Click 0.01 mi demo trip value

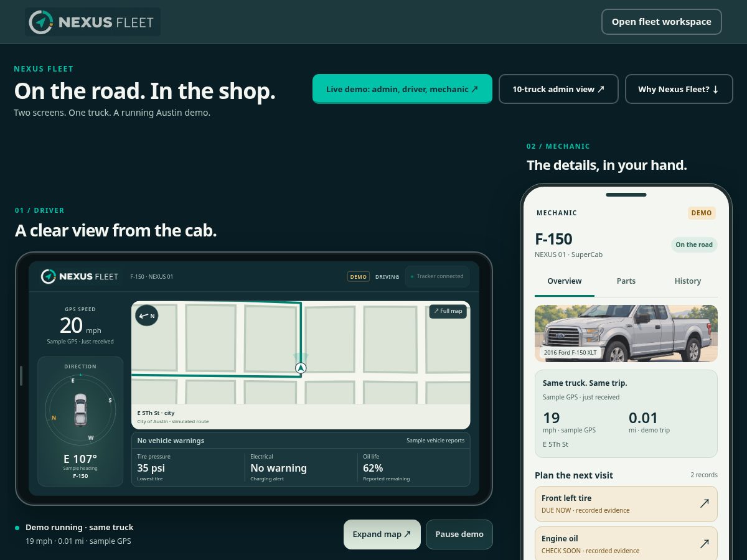click(x=649, y=422)
